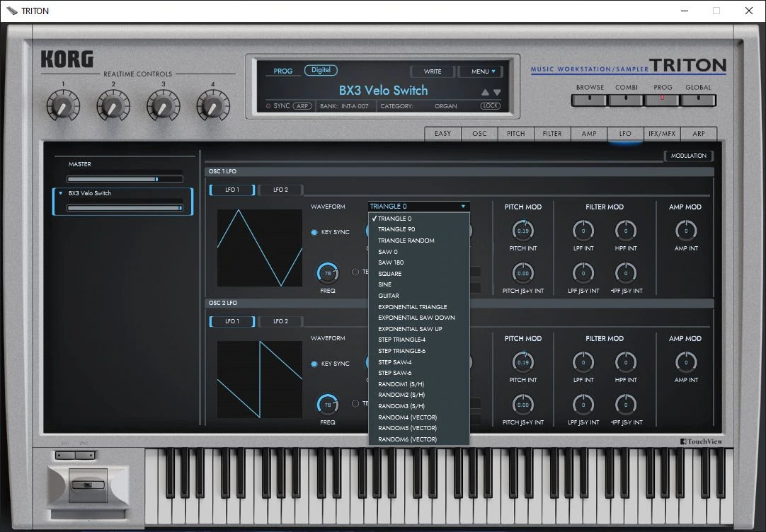Enable tempo sync radio in OSC 1 LFO
This screenshot has height=532, width=766.
click(x=355, y=272)
